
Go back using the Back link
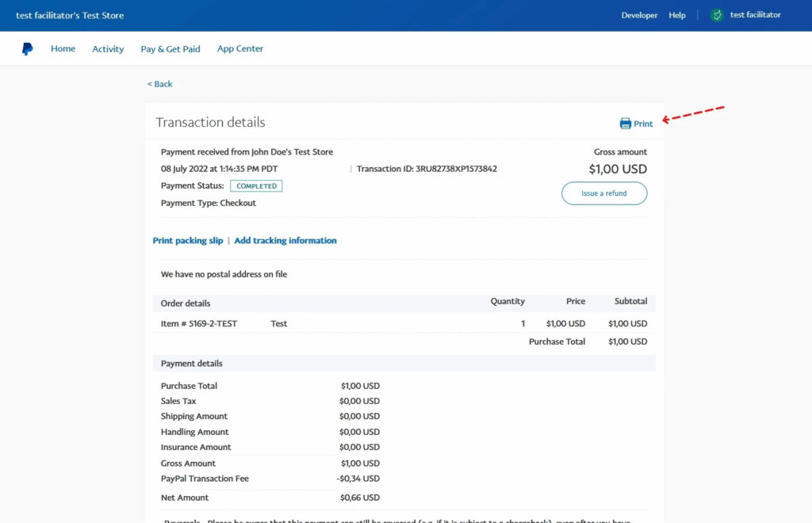point(159,84)
